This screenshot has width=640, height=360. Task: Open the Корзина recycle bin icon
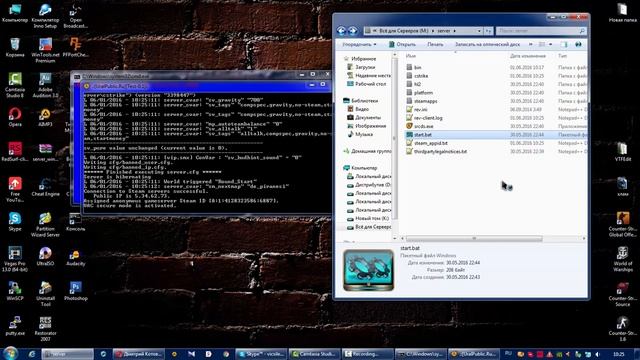coord(15,47)
